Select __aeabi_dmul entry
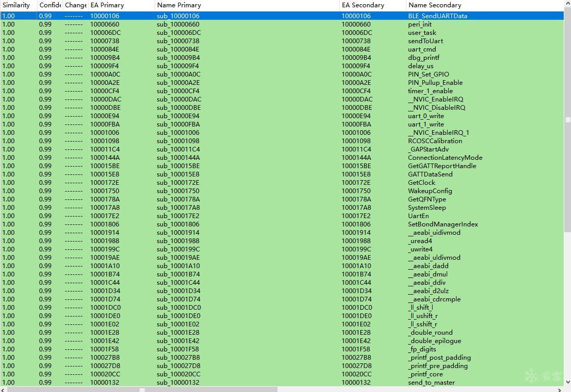The width and height of the screenshot is (571, 392). coord(428,274)
